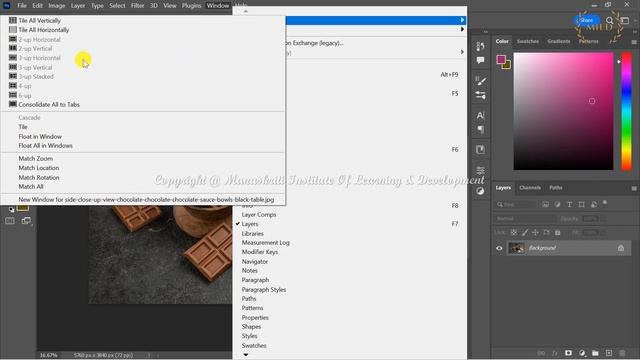Add a layer mask from Layers footer

tap(568, 353)
